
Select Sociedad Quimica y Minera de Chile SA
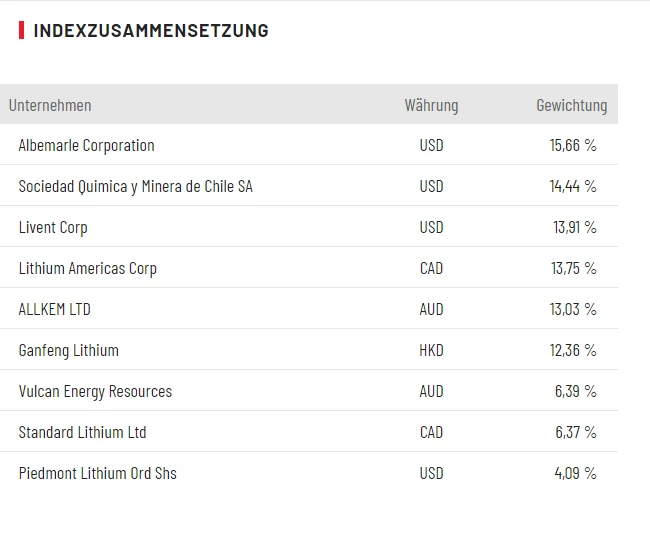click(135, 186)
